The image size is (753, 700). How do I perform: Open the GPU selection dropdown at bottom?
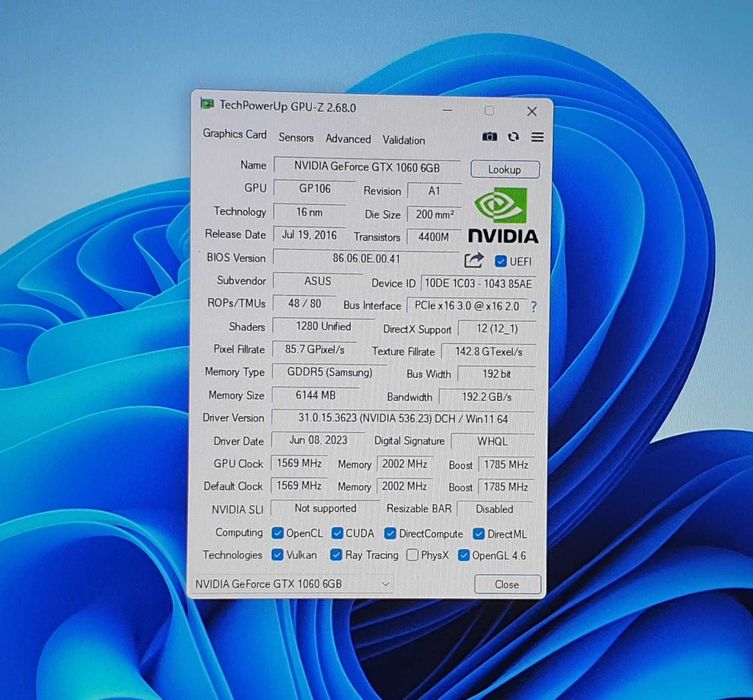(292, 584)
